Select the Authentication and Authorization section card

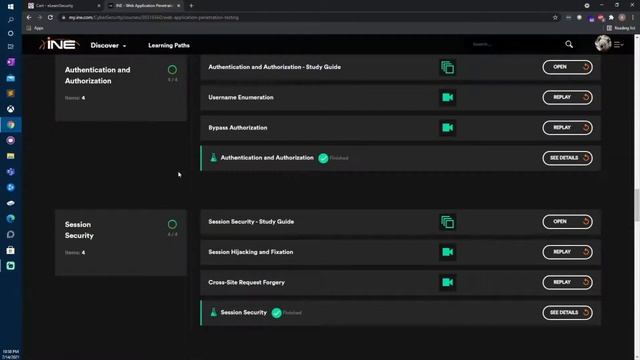(x=121, y=88)
